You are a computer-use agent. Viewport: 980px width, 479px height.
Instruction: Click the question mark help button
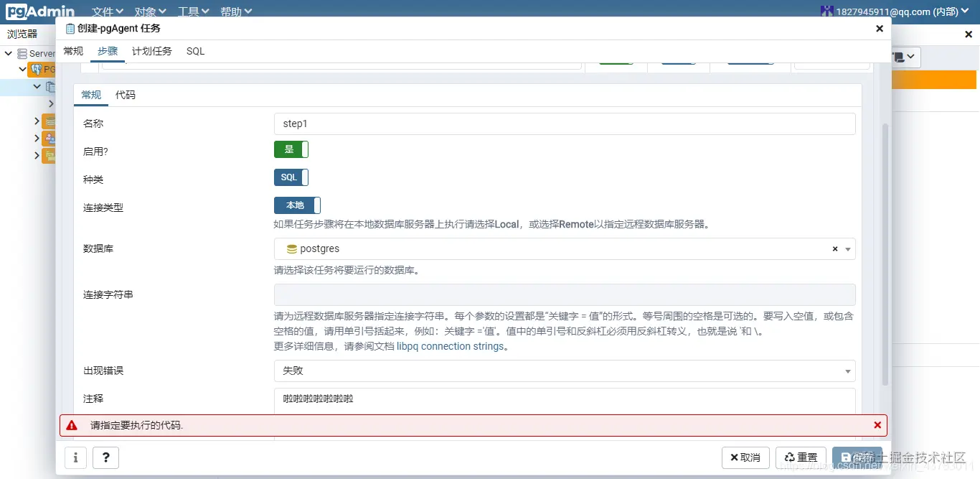click(106, 457)
